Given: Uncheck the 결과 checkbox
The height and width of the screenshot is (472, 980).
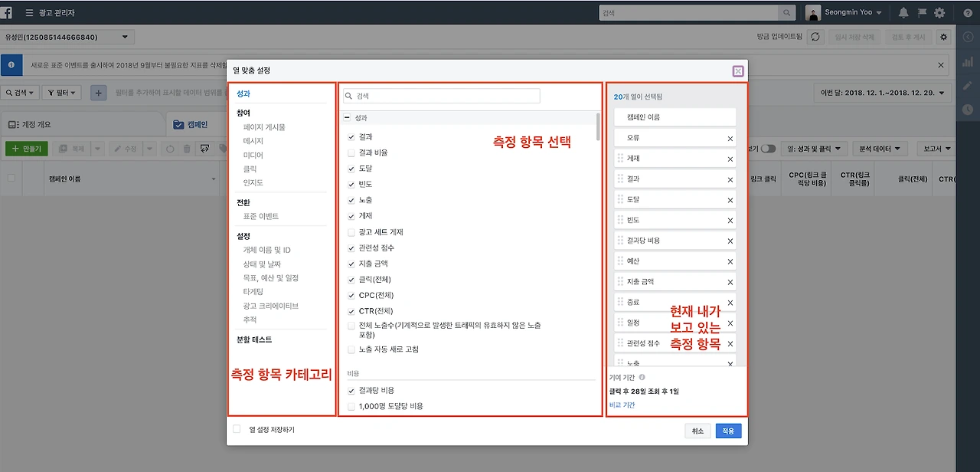Looking at the screenshot, I should [351, 136].
